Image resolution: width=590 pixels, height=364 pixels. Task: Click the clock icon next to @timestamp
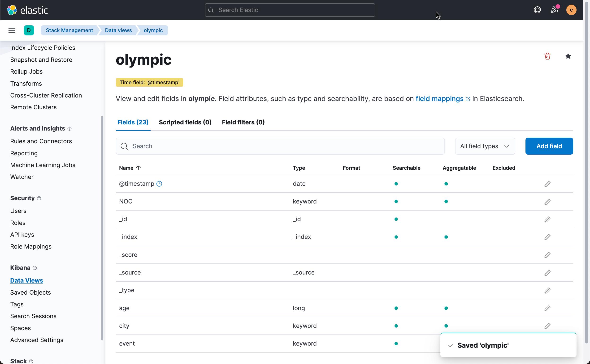tap(159, 184)
